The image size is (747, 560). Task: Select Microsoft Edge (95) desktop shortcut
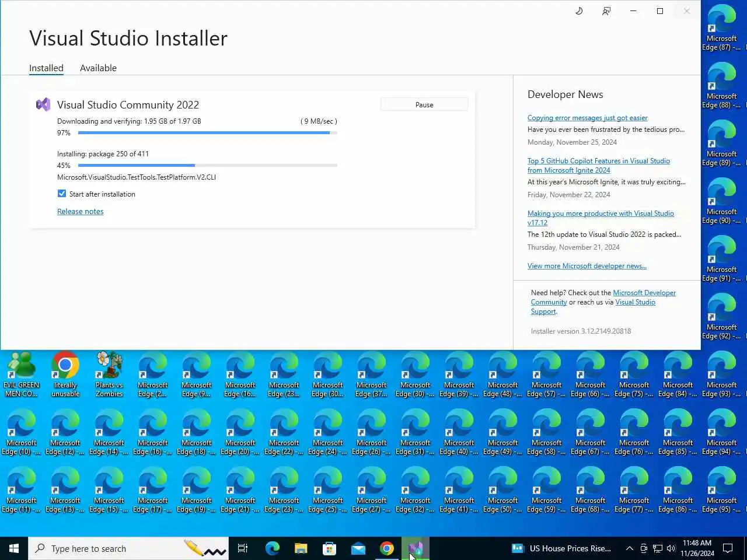tap(722, 491)
